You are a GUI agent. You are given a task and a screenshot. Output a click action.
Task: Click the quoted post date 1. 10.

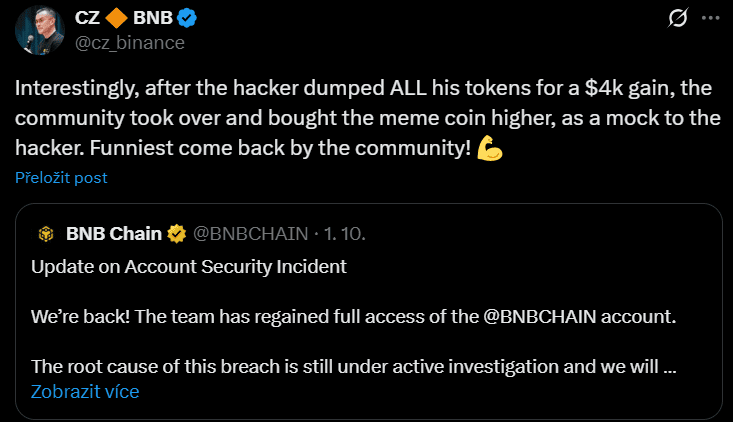click(344, 234)
